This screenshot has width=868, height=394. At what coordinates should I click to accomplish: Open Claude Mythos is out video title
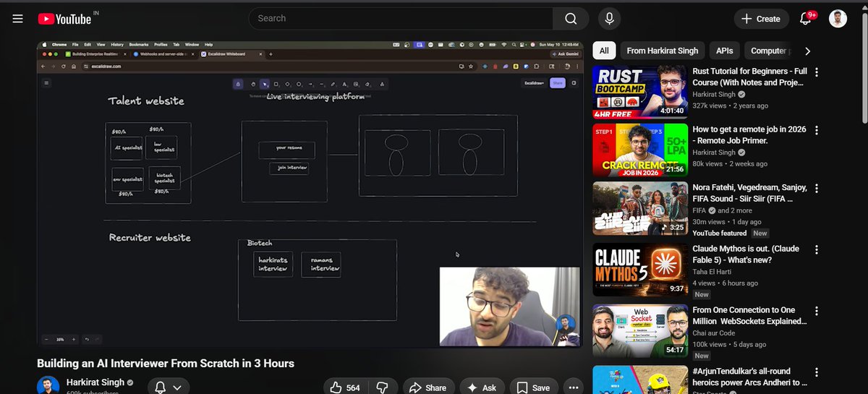tap(746, 254)
